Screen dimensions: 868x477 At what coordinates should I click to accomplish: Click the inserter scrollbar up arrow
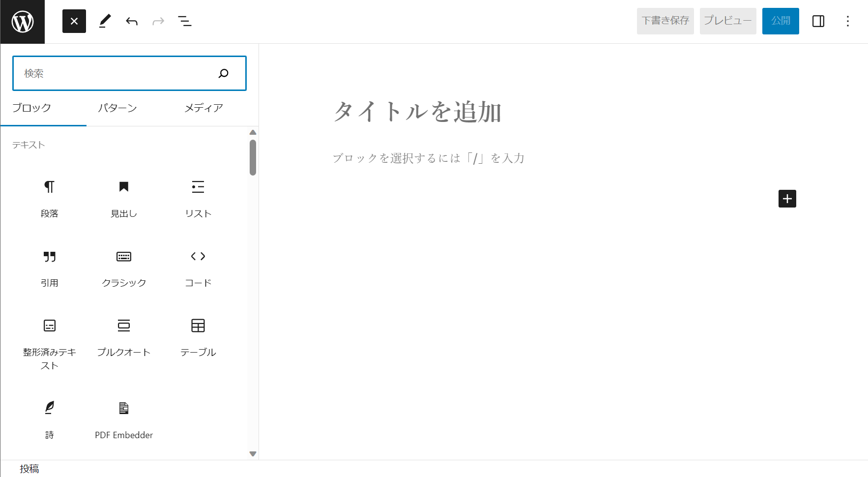253,132
